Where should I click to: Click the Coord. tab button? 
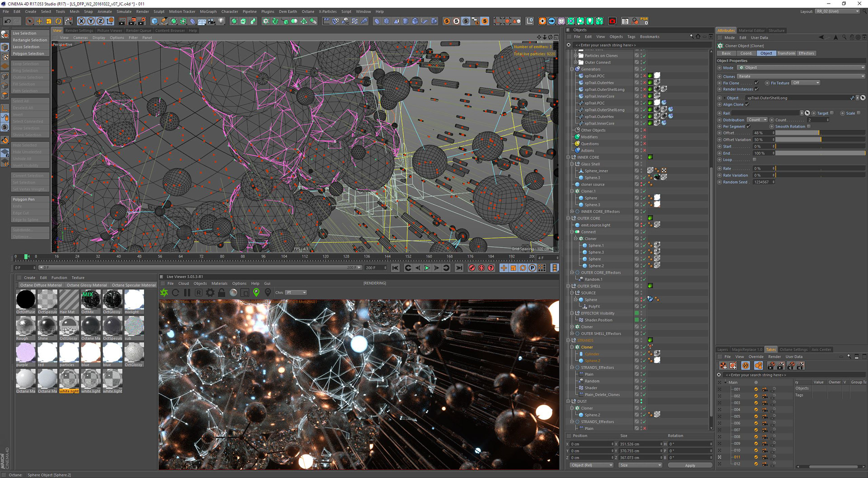[746, 53]
